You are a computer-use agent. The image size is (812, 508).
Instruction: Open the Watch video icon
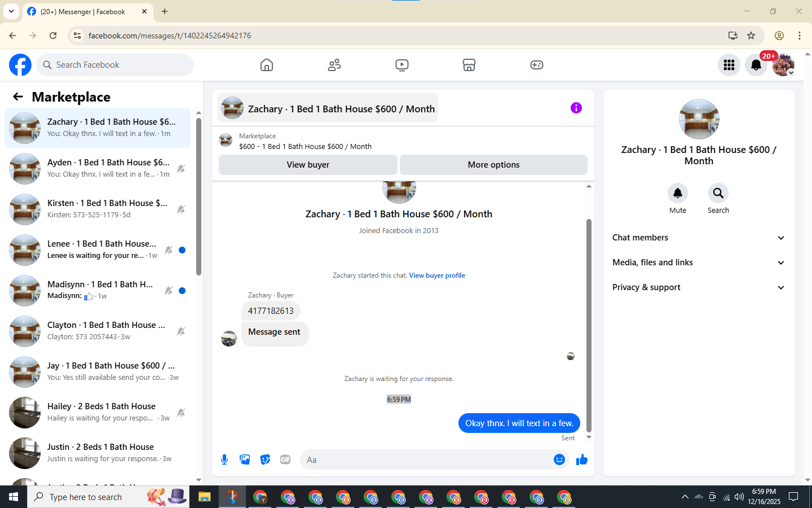point(402,65)
